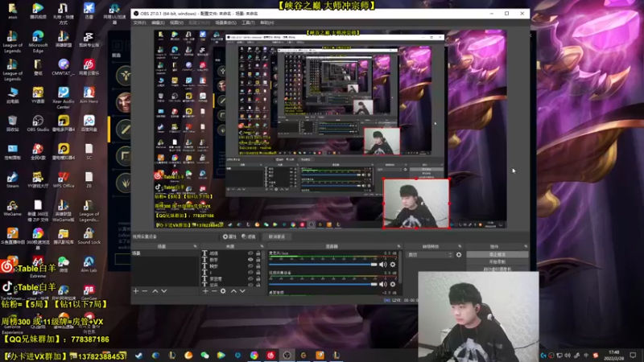The image size is (644, 362).
Task: Pop out the Sources dock
Action: tap(262, 246)
